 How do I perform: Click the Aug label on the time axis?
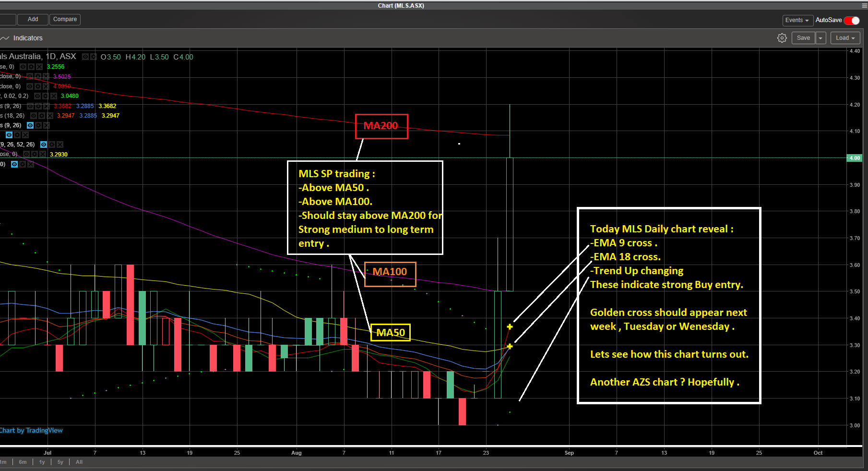(x=297, y=453)
